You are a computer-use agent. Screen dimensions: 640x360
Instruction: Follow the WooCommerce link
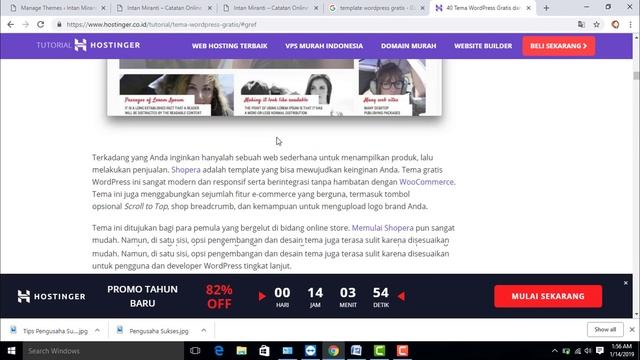(426, 182)
